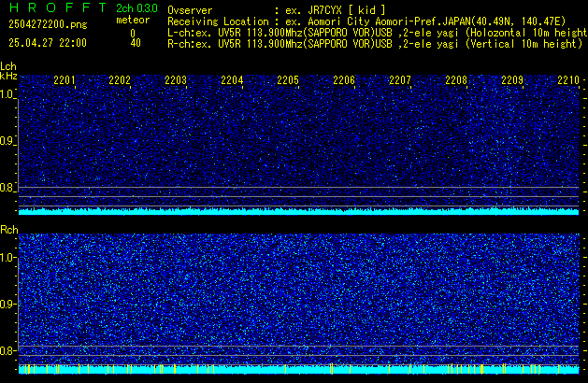588x383 pixels.
Task: Select the file name 2504272200.png
Action: [48, 24]
